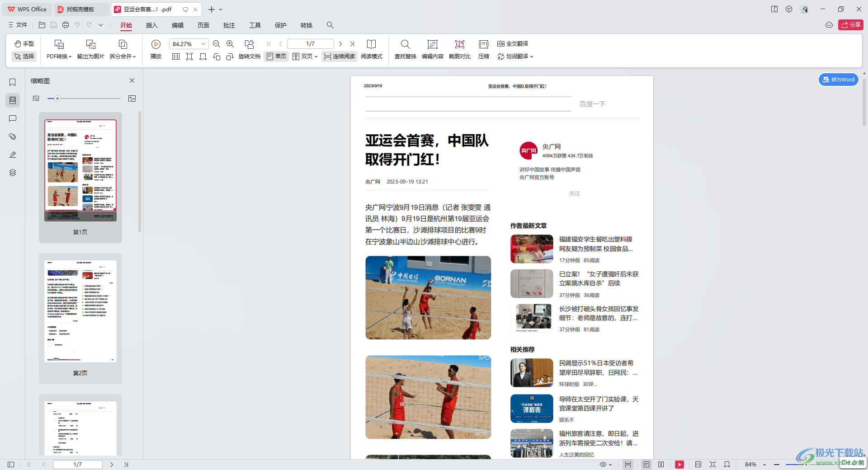Click 全文翻译 full translation
868x470 pixels.
coord(513,44)
